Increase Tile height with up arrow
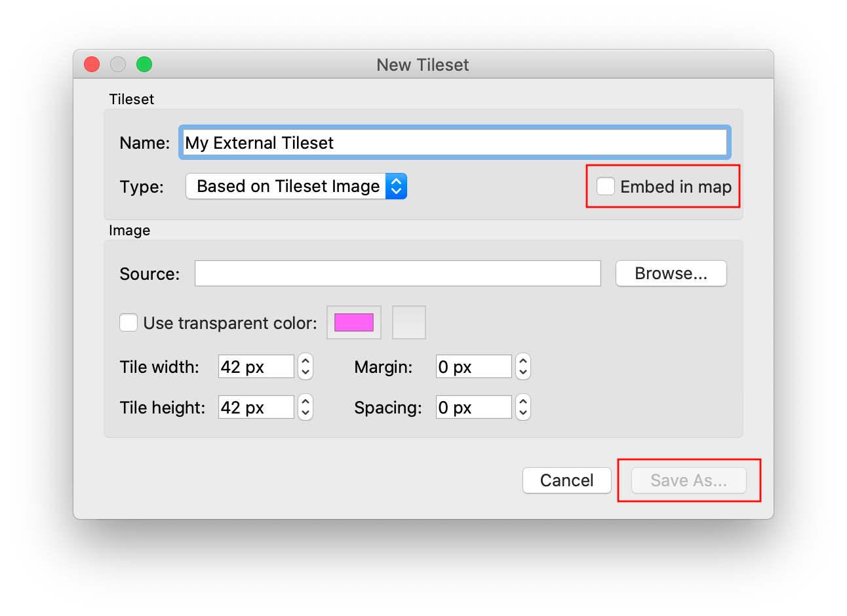The image size is (847, 616). click(305, 402)
